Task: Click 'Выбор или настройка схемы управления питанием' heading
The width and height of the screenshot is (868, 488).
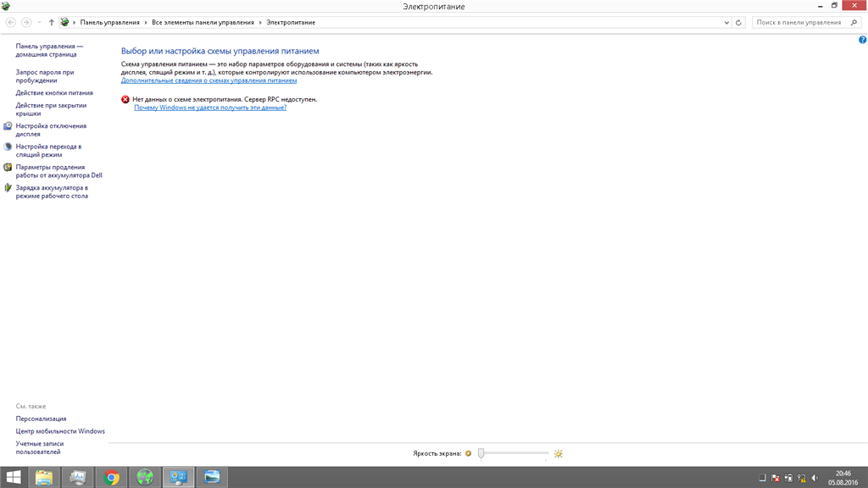Action: [x=220, y=51]
